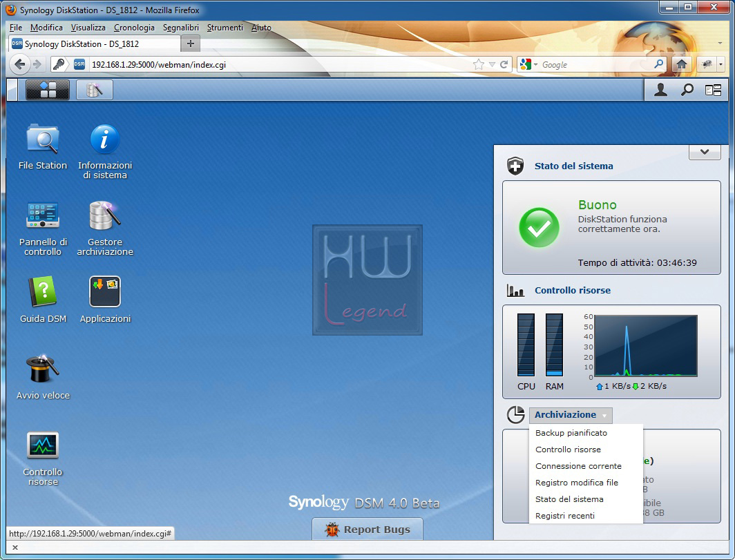Viewport: 735px width, 560px height.
Task: Click the Tempo di attività uptime text
Action: click(637, 263)
